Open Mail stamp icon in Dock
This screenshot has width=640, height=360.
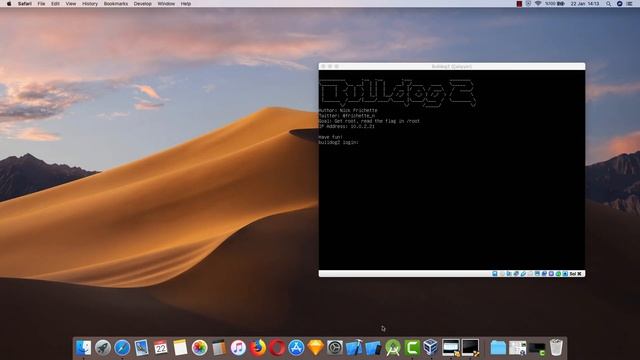[141, 348]
